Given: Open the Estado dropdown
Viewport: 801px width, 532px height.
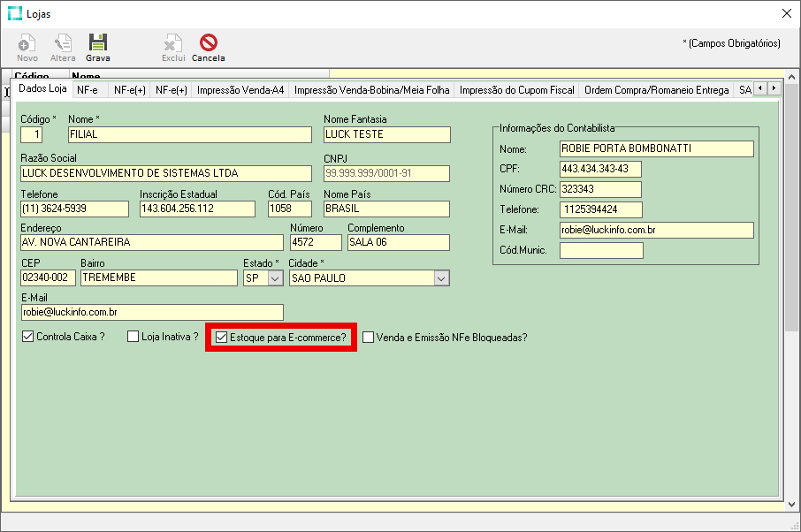Looking at the screenshot, I should point(275,278).
